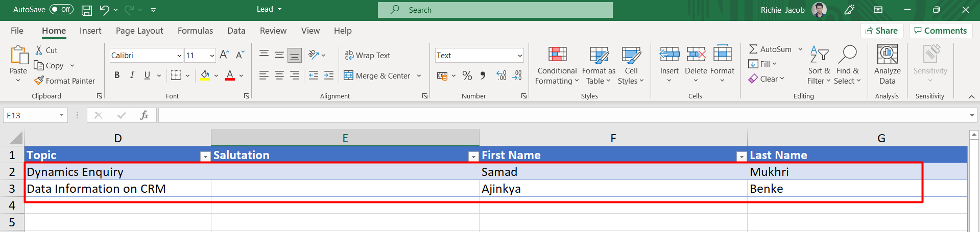
Task: Toggle the AutoSave switch
Action: pos(61,10)
